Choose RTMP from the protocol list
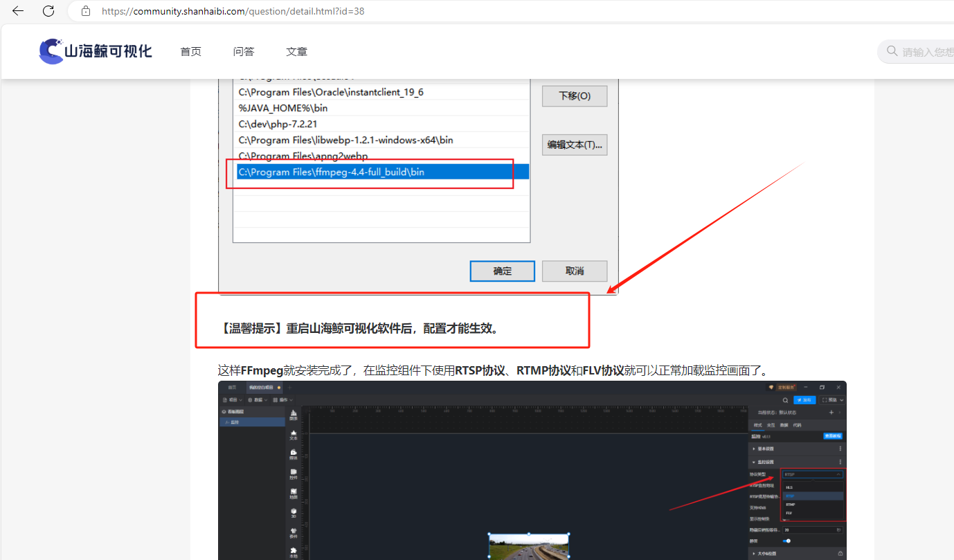 pos(813,505)
